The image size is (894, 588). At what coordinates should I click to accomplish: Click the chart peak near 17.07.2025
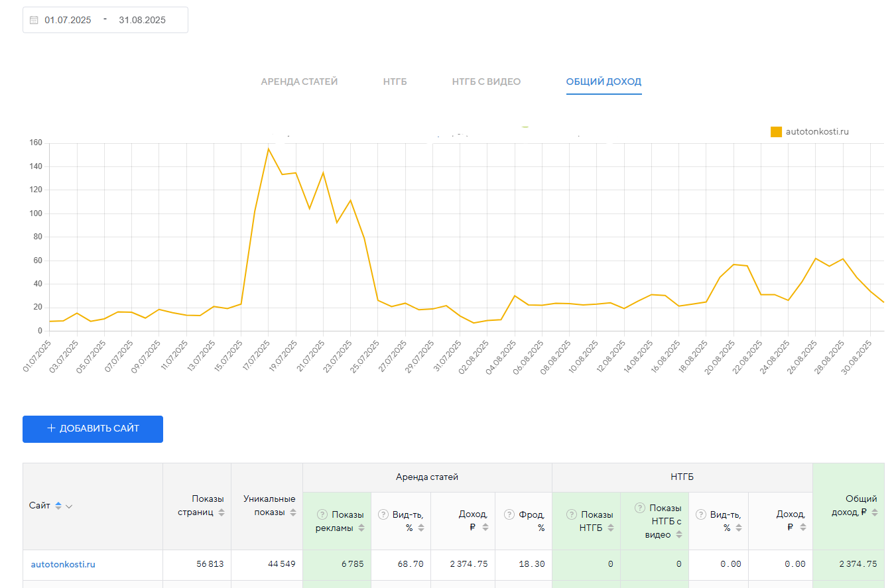[x=268, y=148]
